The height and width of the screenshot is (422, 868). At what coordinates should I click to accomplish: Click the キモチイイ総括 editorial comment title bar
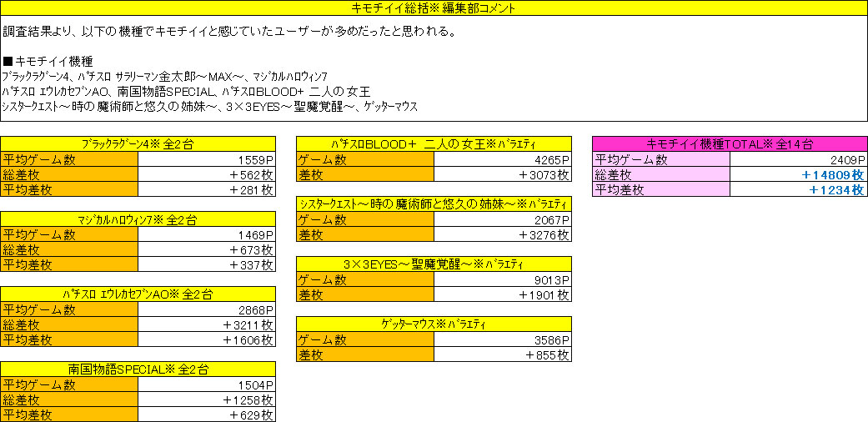coord(434,9)
